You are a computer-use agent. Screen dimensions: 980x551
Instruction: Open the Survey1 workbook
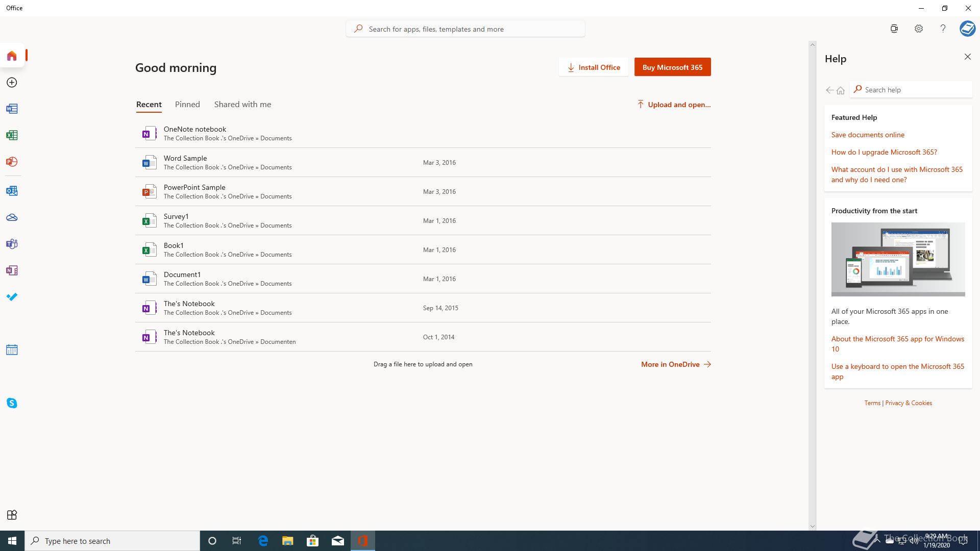423,220
